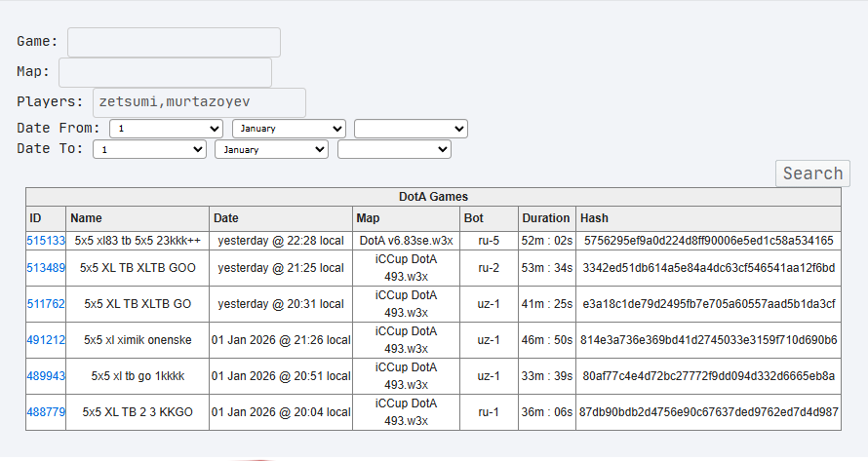Viewport: 868px width, 461px height.
Task: Follow the game ID 511762 link
Action: (46, 304)
